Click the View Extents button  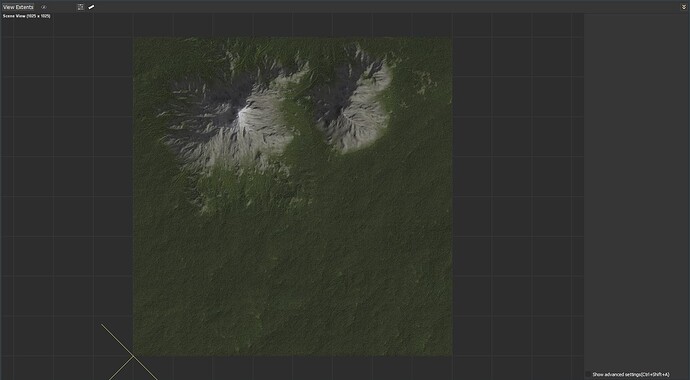click(18, 7)
